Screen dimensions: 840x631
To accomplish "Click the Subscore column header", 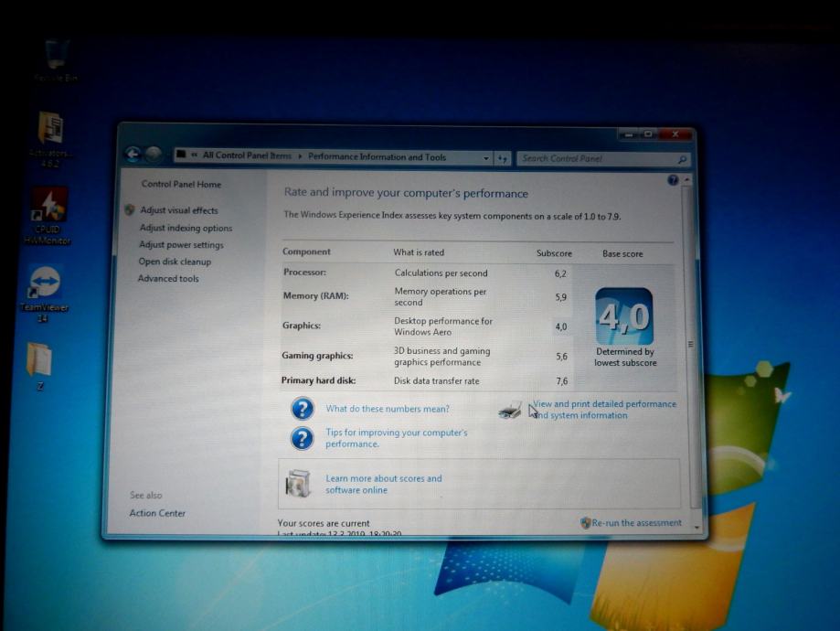I will click(554, 253).
